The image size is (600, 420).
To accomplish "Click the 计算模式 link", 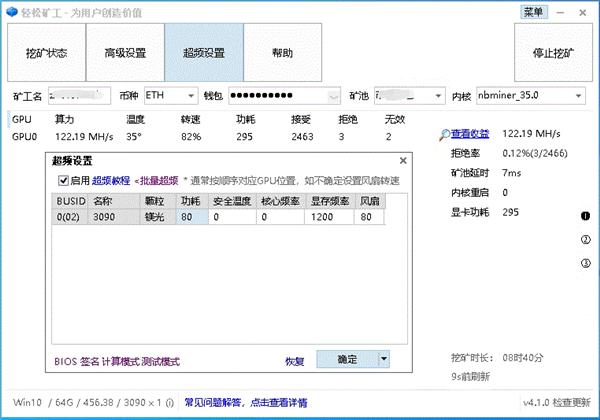I will [121, 361].
